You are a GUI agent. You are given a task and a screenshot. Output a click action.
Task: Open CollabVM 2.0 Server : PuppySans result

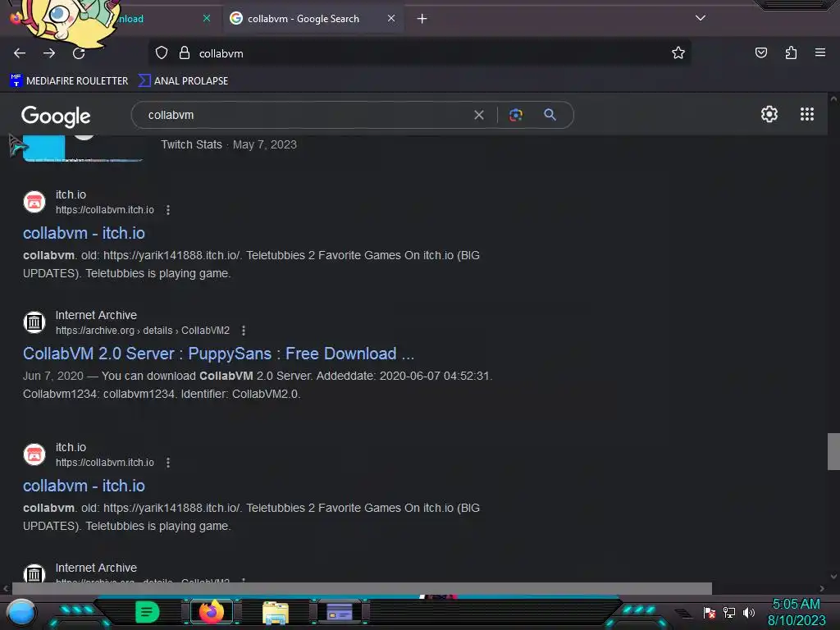(x=218, y=354)
